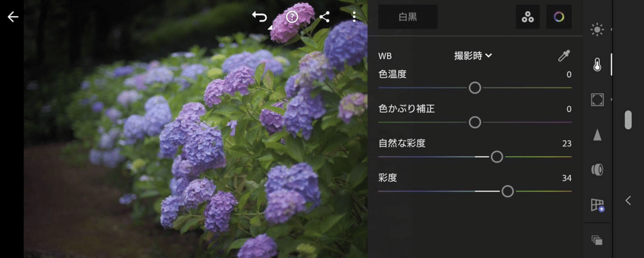Click the 色温度 label
Screen dimensions: 644x258
pos(392,75)
